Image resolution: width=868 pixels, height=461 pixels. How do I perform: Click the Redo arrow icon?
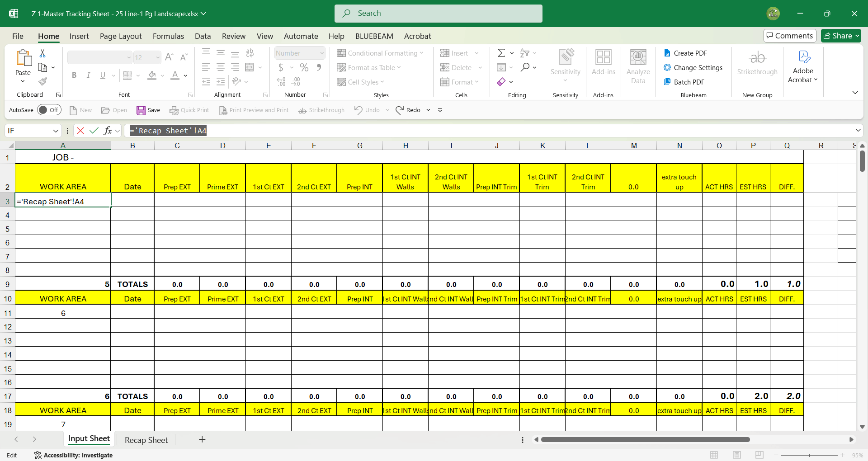pyautogui.click(x=400, y=110)
